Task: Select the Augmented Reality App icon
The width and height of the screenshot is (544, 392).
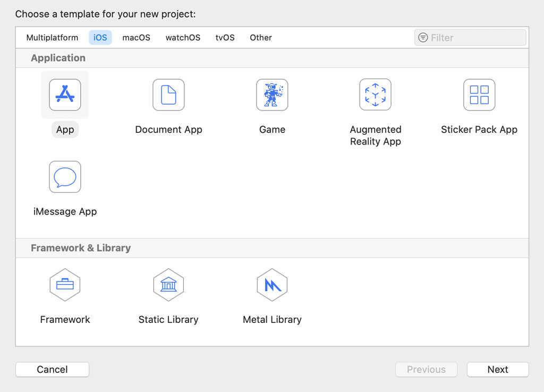Action: click(x=376, y=95)
